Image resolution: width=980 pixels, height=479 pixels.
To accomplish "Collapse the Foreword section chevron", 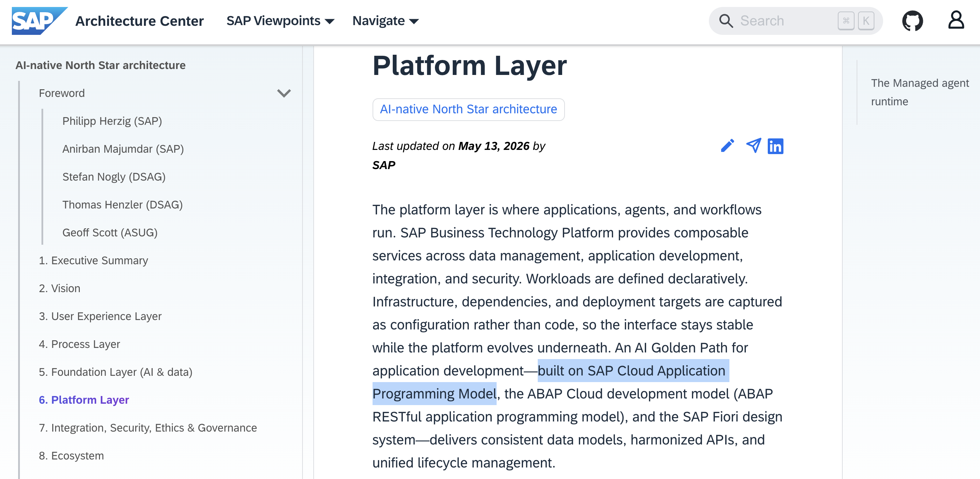I will [x=284, y=93].
